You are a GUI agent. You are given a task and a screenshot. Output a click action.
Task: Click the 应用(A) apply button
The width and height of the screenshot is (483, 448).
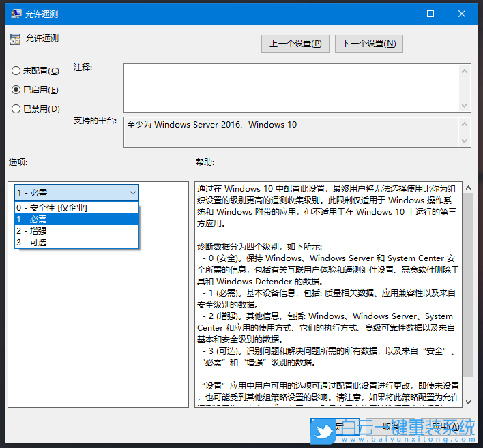[x=445, y=427]
